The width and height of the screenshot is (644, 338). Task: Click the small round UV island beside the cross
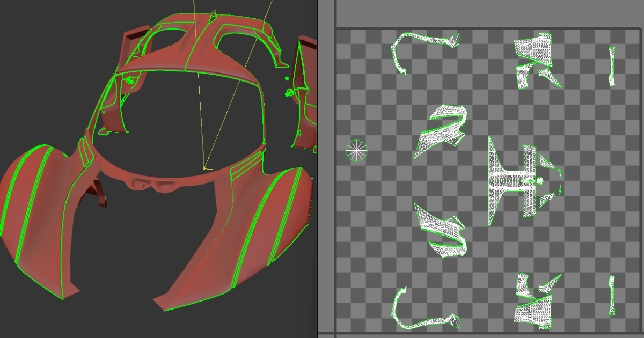(540, 181)
